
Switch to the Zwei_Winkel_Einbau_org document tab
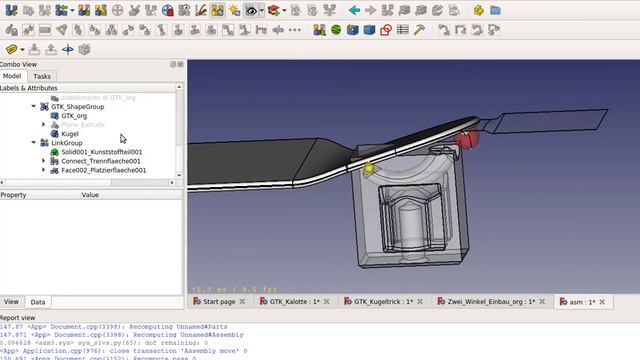click(491, 302)
